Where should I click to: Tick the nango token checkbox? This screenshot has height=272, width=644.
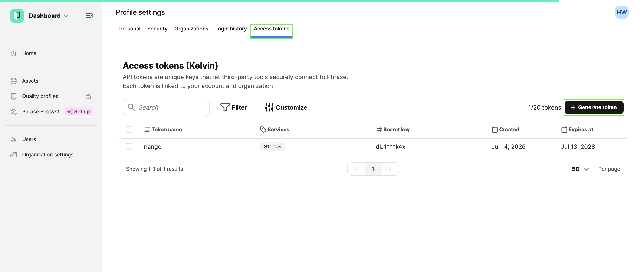129,146
